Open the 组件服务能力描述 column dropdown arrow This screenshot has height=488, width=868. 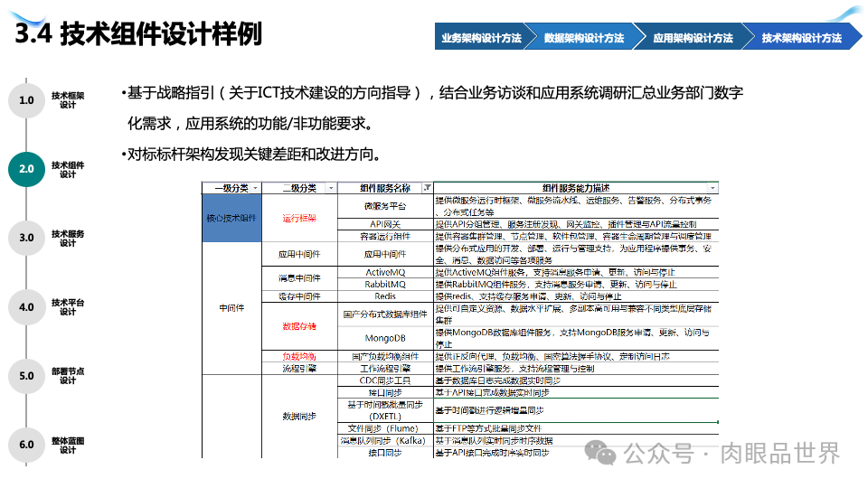pos(712,188)
